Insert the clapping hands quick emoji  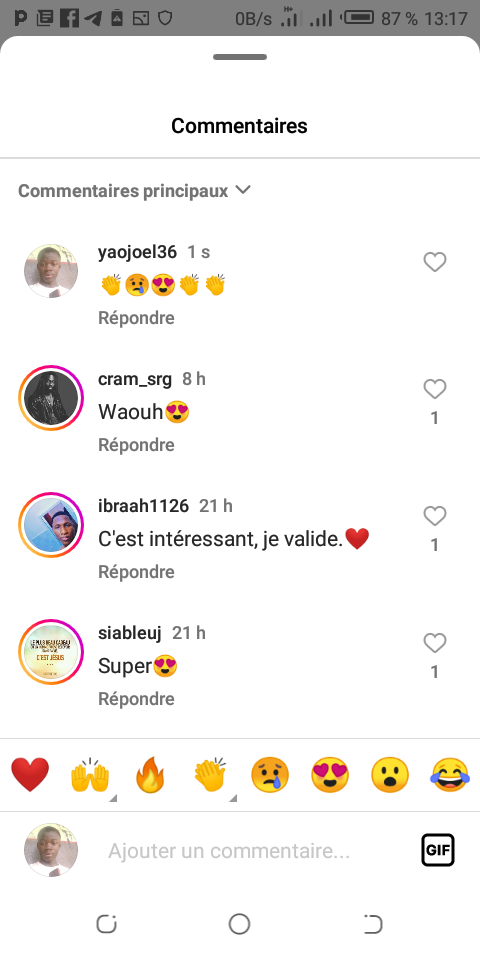click(x=210, y=775)
